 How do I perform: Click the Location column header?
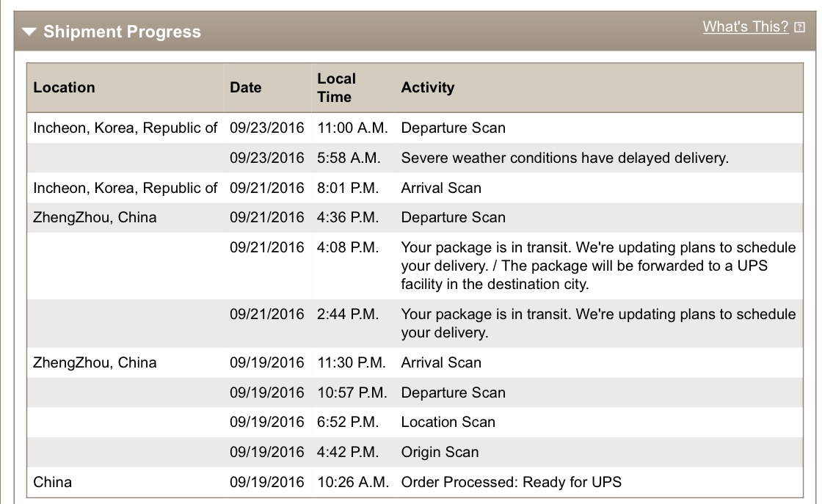(64, 87)
